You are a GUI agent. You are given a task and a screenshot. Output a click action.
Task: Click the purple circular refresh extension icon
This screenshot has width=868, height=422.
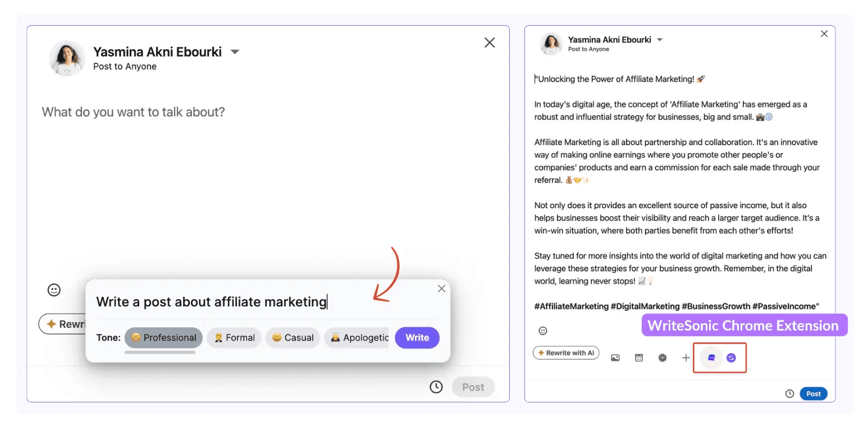pos(731,357)
